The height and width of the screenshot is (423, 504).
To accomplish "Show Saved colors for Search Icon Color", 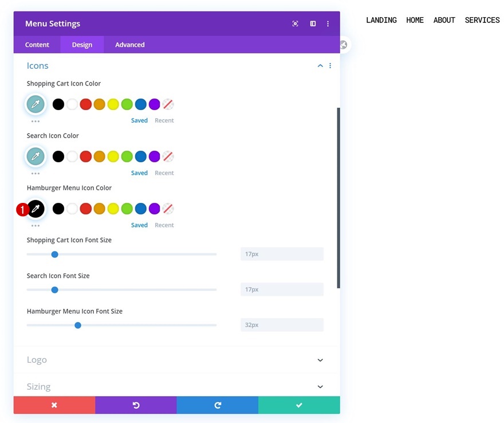I will (139, 173).
